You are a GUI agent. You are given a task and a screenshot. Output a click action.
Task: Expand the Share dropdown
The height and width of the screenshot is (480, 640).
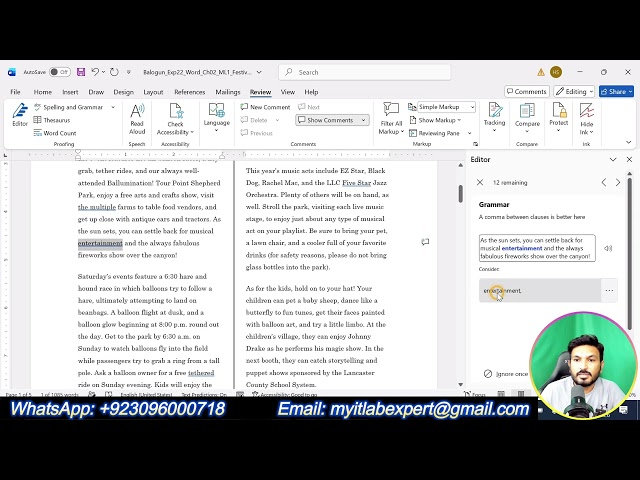click(x=631, y=91)
